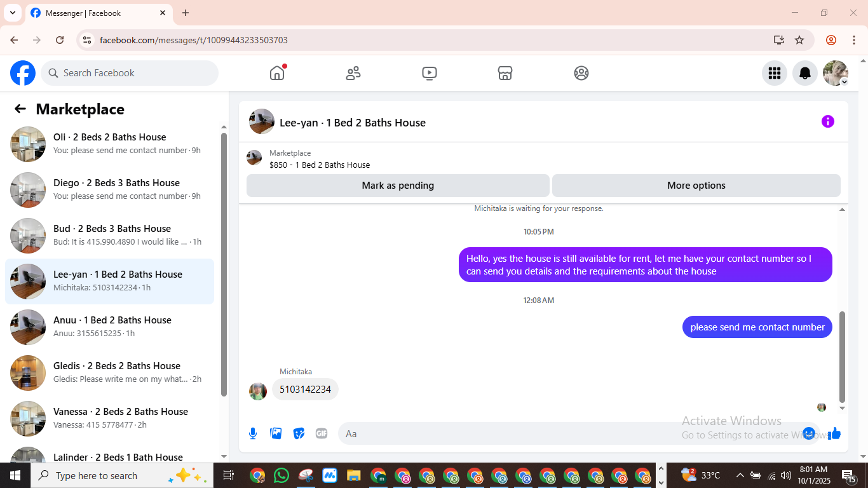Click Michitaka's avatar beside the phone number
868x488 pixels.
[257, 391]
